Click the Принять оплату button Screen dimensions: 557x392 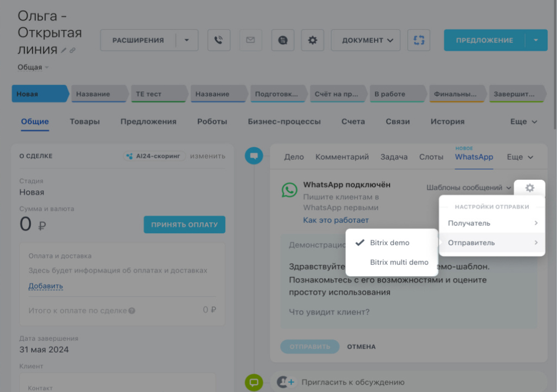[184, 225]
